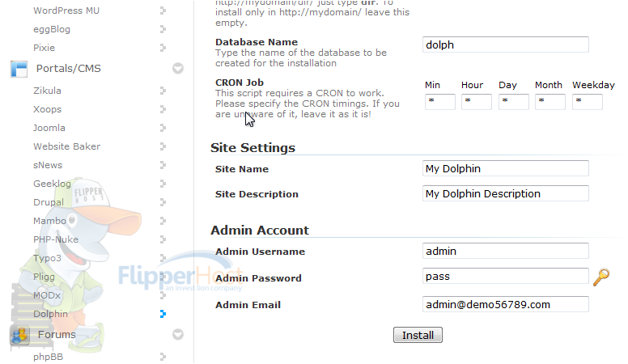The height and width of the screenshot is (364, 628).
Task: Click the Admin Email field
Action: coord(506,304)
